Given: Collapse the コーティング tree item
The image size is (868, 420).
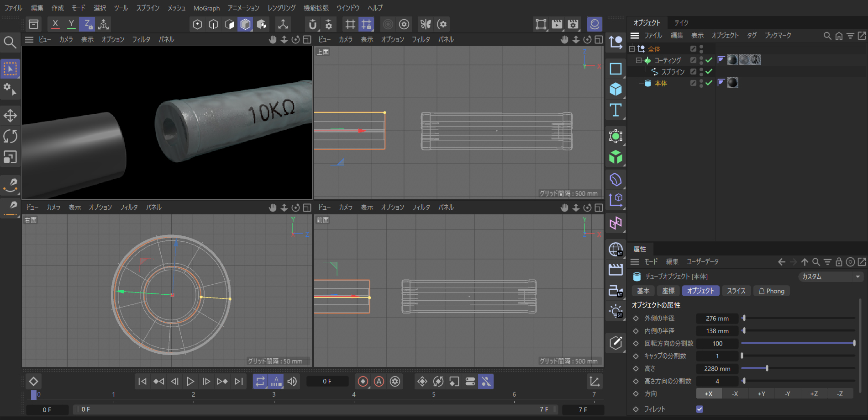Looking at the screenshot, I should pyautogui.click(x=639, y=60).
